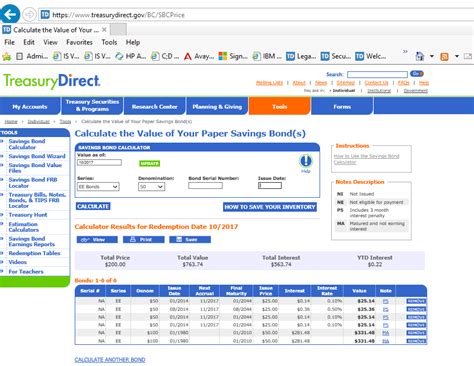The image size is (474, 366).
Task: Open the Avay... bookmark
Action: pyautogui.click(x=199, y=56)
